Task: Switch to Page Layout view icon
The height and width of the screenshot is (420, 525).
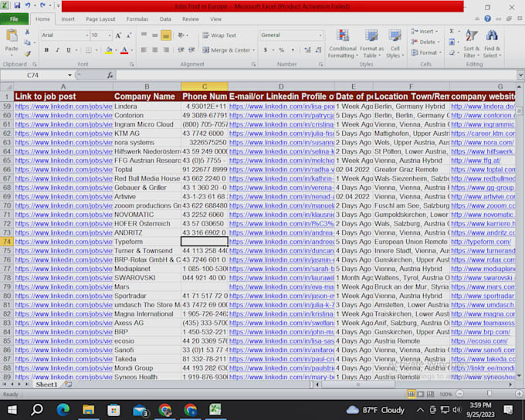Action: pyautogui.click(x=421, y=394)
